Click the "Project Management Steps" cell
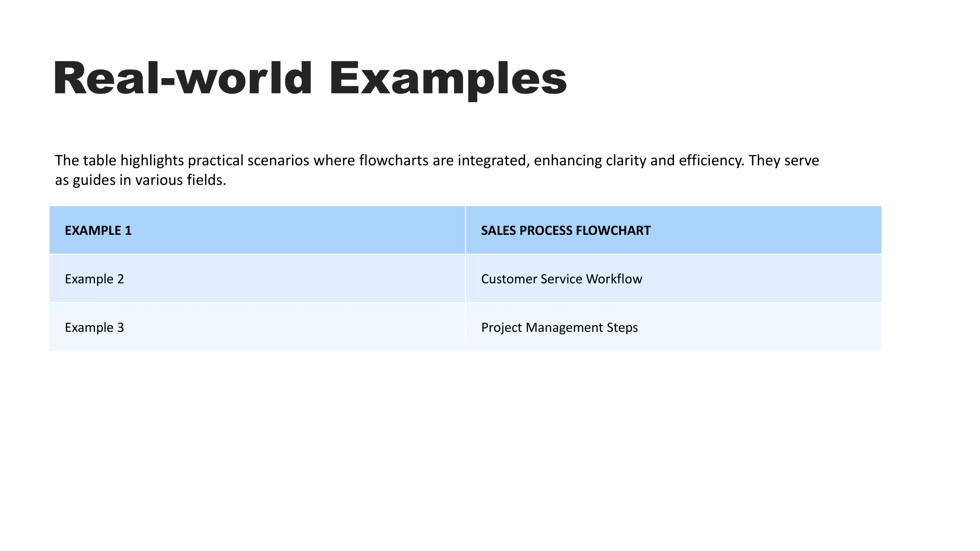 click(559, 328)
